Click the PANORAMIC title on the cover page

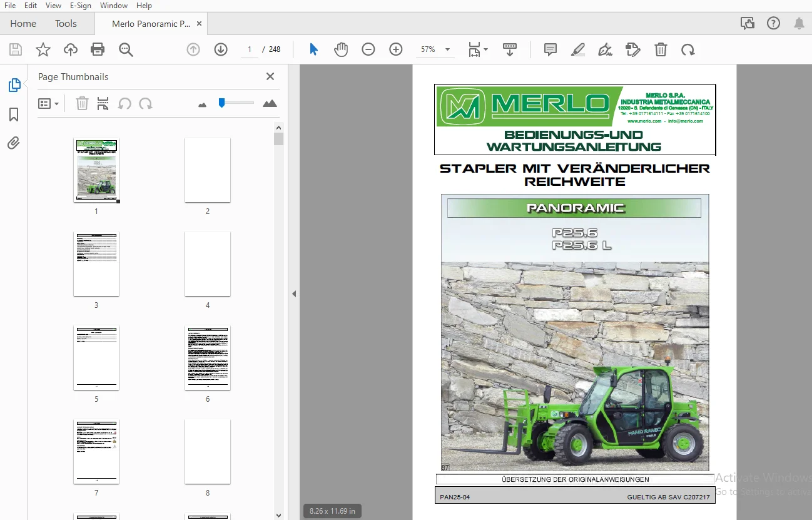coord(576,208)
